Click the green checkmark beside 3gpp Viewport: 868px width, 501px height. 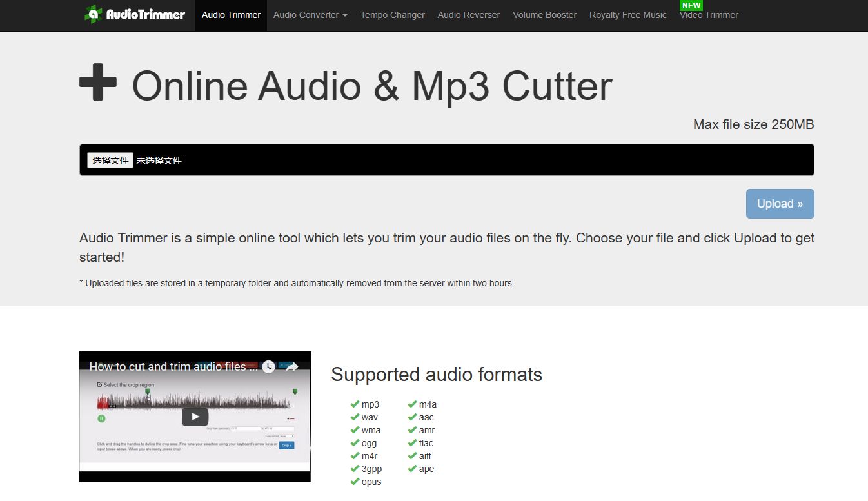click(355, 469)
